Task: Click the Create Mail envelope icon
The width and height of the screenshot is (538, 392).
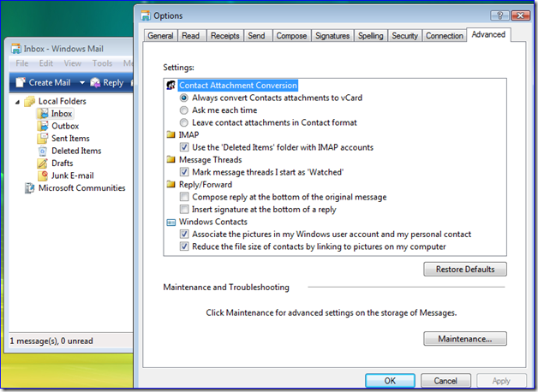Action: [21, 82]
